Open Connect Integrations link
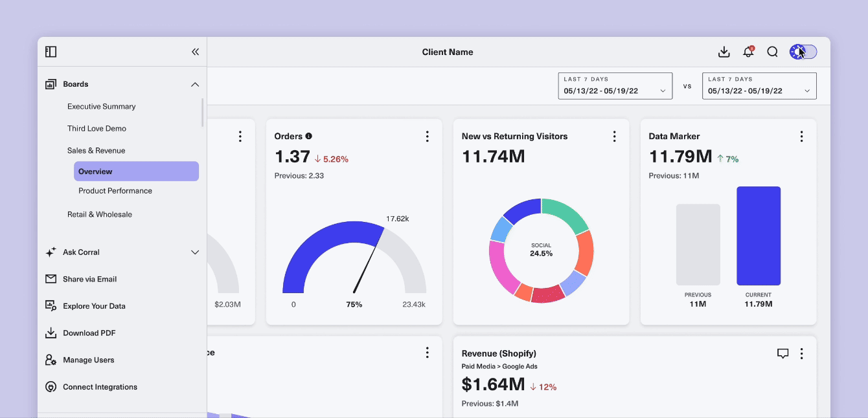Viewport: 868px width, 418px height. click(x=100, y=387)
